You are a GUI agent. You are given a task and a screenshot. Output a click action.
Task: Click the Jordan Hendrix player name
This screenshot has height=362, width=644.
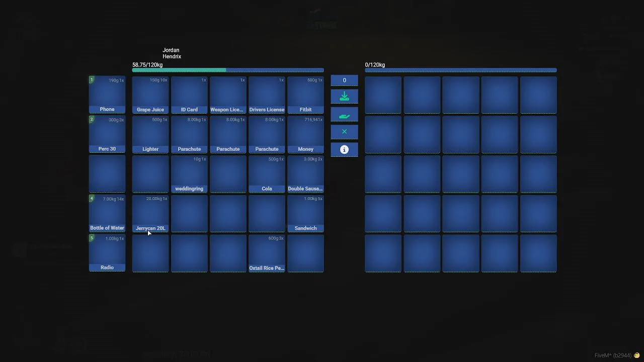click(172, 53)
